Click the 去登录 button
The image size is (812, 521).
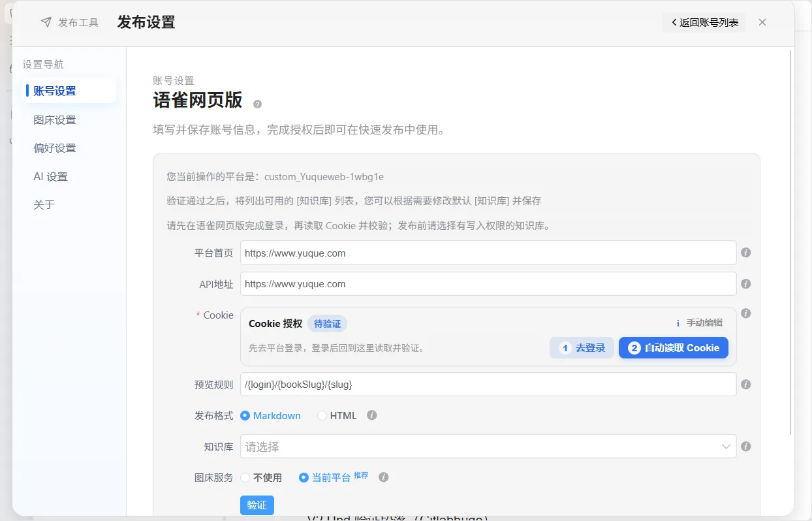[582, 348]
